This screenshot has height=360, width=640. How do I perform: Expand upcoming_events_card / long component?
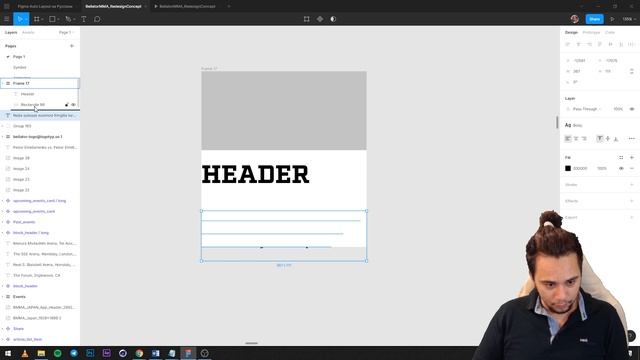point(3,201)
